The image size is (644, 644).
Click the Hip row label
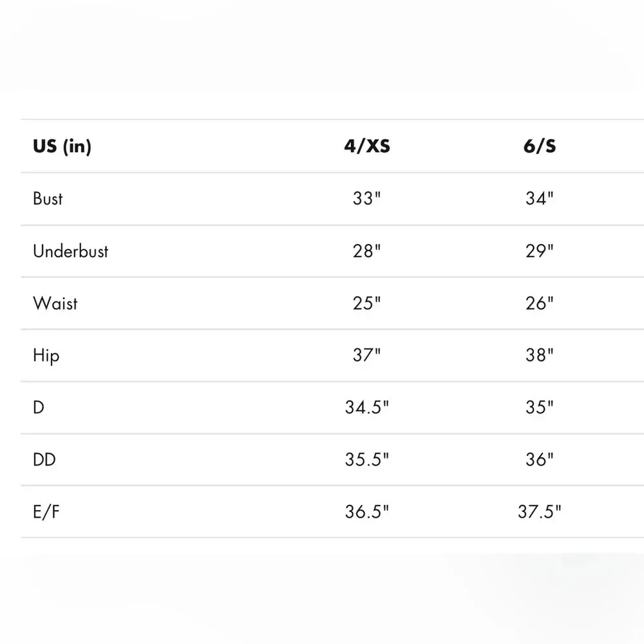click(x=46, y=355)
